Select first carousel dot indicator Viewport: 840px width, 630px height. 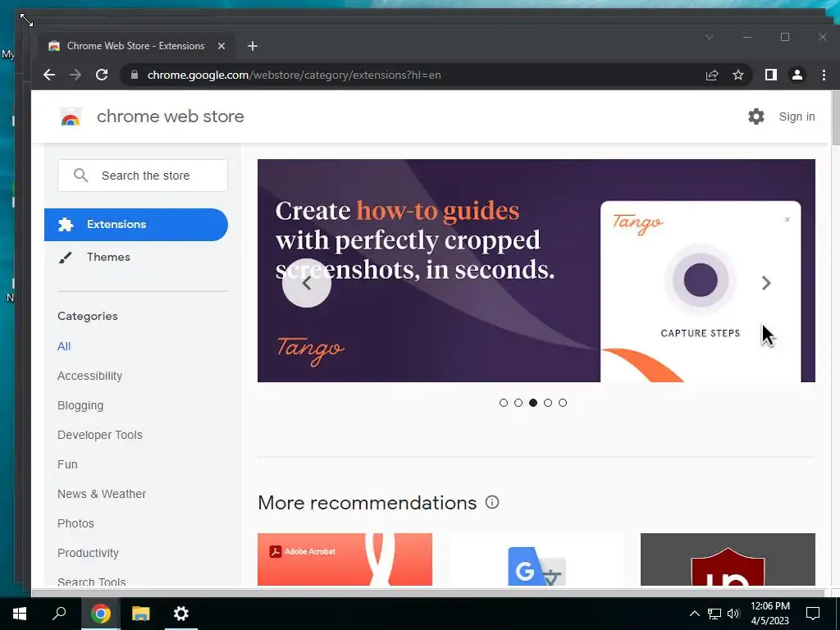504,403
